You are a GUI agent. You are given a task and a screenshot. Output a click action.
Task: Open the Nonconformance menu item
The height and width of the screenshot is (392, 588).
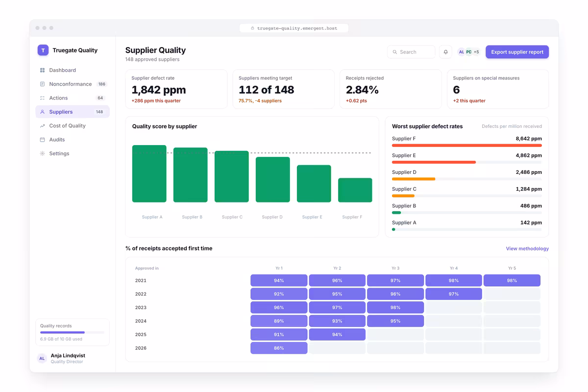pyautogui.click(x=73, y=84)
